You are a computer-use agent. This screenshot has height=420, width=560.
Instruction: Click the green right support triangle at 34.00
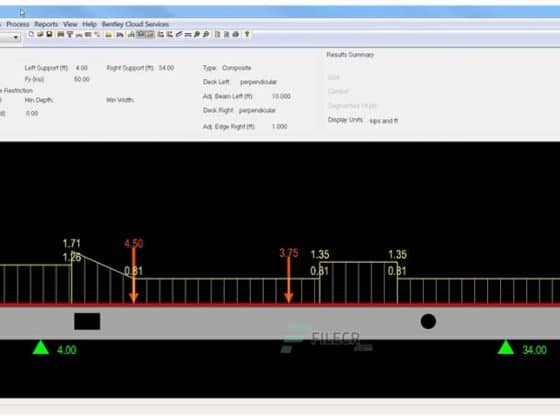coord(506,348)
